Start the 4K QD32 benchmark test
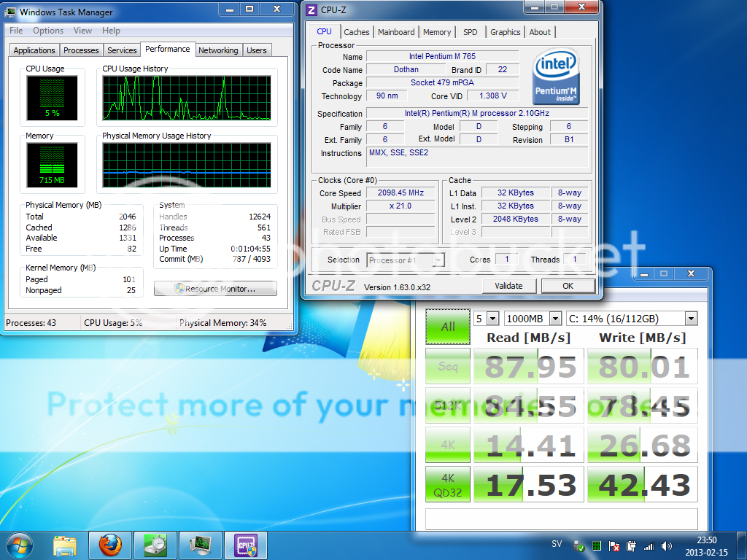747x560 pixels. click(447, 484)
